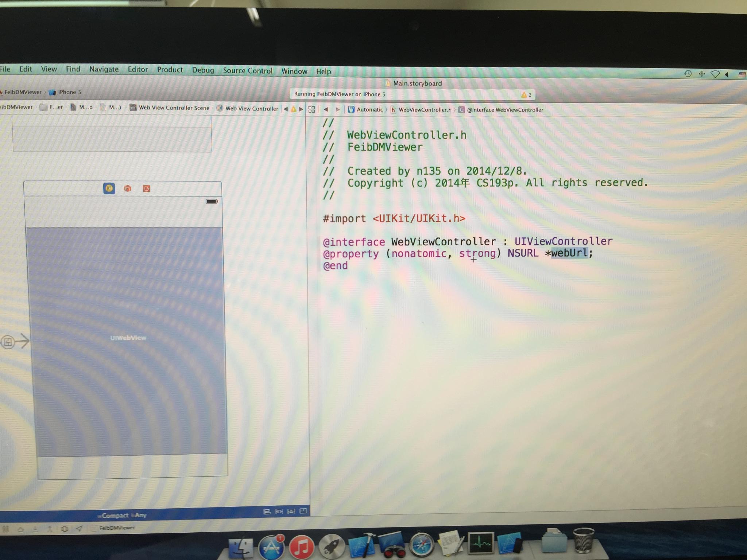Screen dimensions: 747x560
Task: Open the View menu
Action: [49, 69]
